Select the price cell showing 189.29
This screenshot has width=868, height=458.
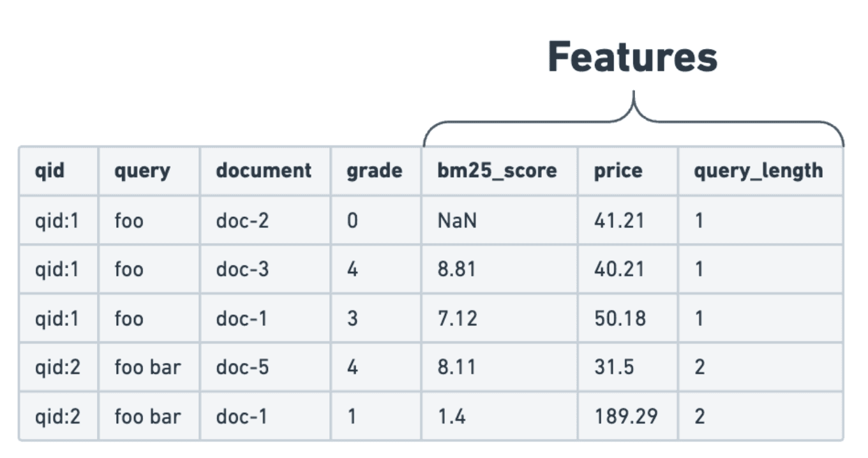point(625,417)
